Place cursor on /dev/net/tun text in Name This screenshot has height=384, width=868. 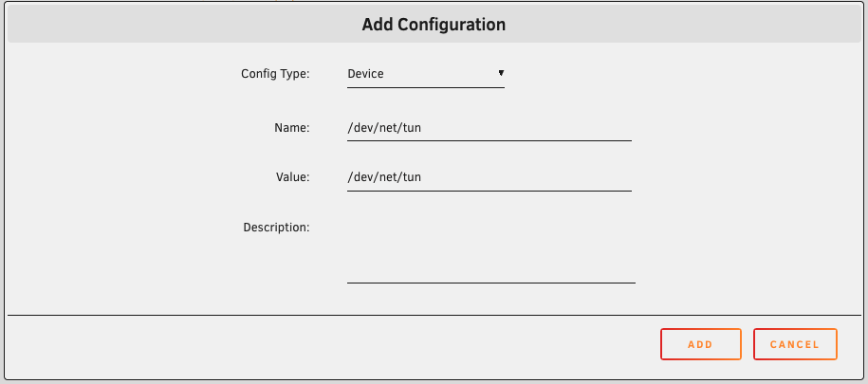pyautogui.click(x=384, y=126)
